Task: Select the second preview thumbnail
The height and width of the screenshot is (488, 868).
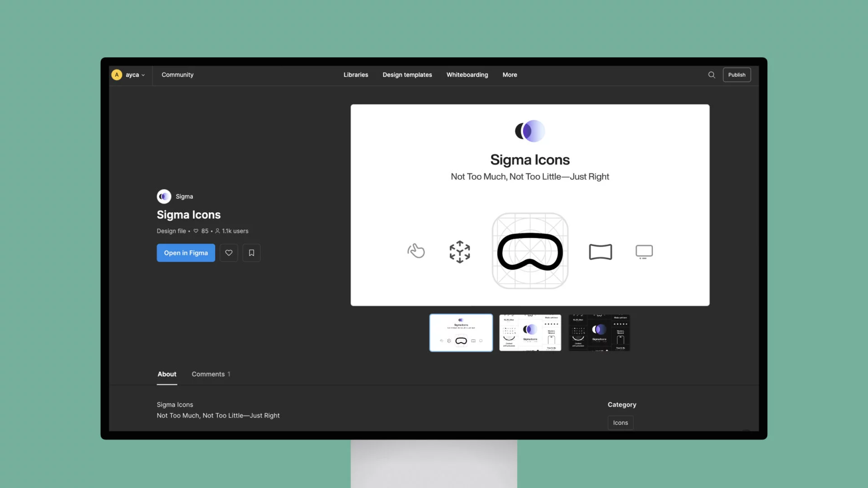Action: point(529,333)
